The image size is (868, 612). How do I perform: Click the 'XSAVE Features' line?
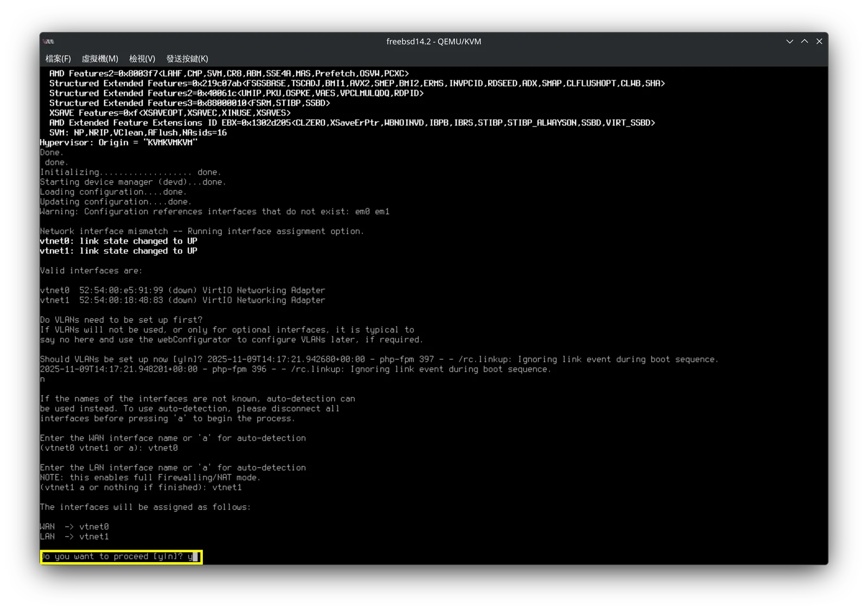[x=170, y=113]
